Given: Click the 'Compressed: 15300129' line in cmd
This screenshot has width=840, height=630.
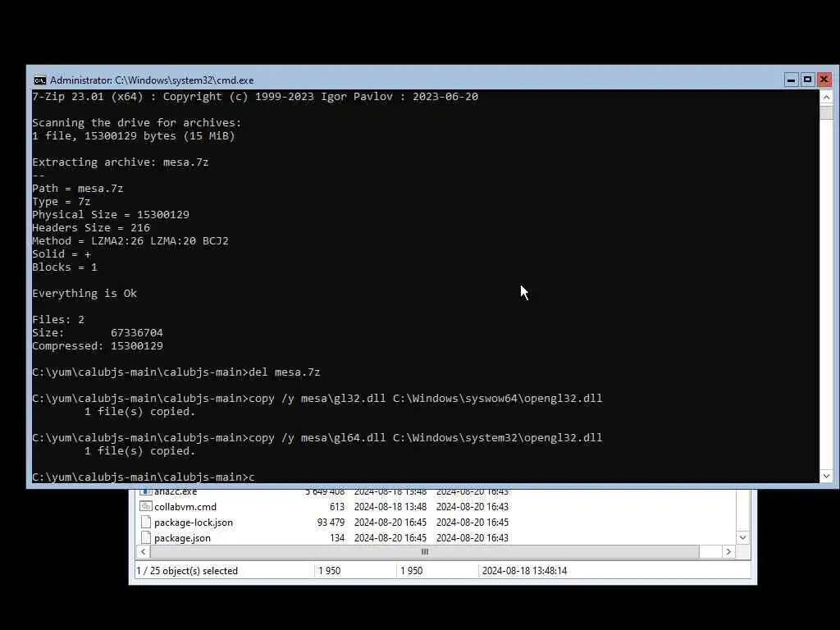Looking at the screenshot, I should coord(98,346).
